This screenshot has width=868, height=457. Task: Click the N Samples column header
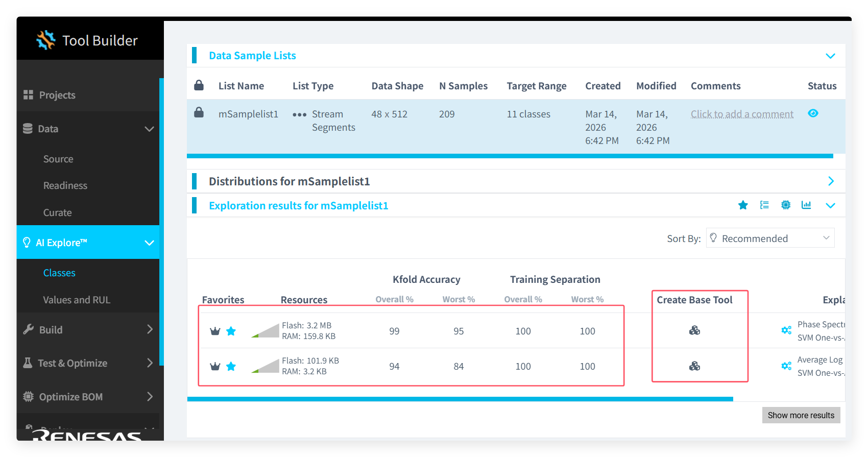(463, 86)
